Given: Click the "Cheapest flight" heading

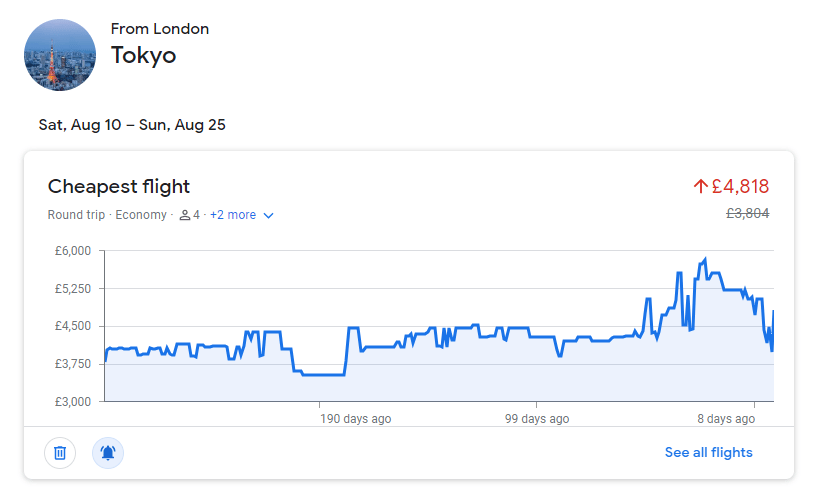Looking at the screenshot, I should pos(119,186).
